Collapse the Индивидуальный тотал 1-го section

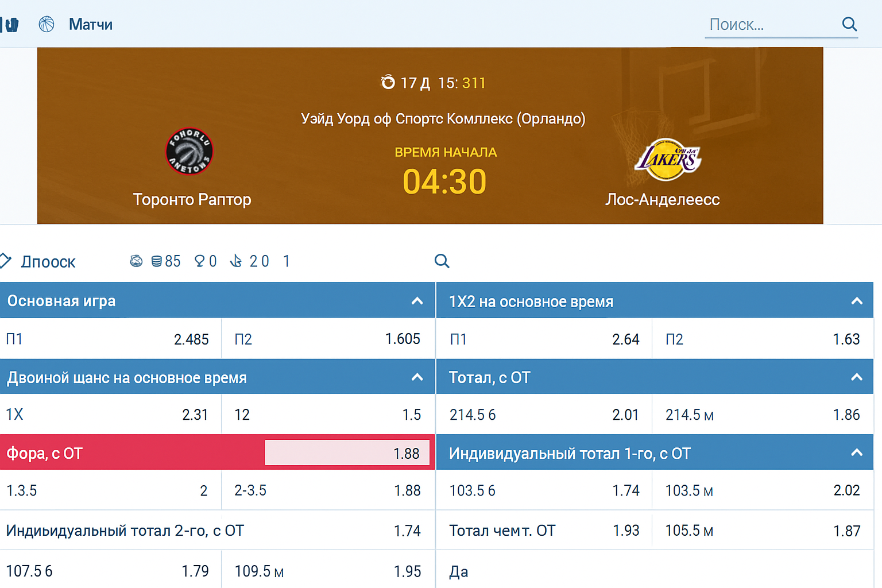[857, 452]
